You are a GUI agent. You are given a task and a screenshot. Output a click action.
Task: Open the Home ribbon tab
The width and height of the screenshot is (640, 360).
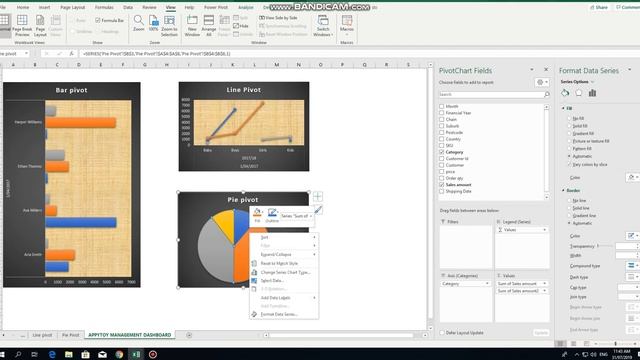click(x=23, y=7)
